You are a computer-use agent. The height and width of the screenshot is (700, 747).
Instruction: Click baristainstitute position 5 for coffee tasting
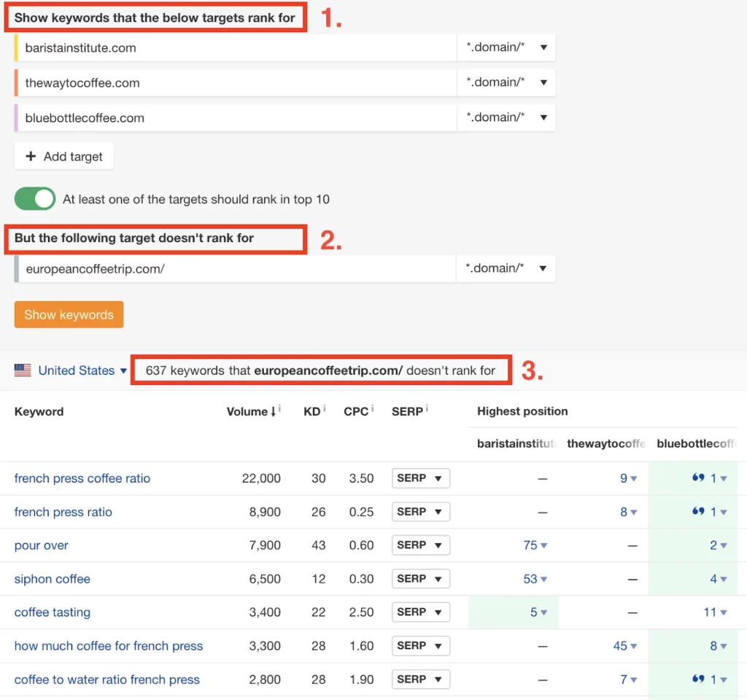(538, 612)
